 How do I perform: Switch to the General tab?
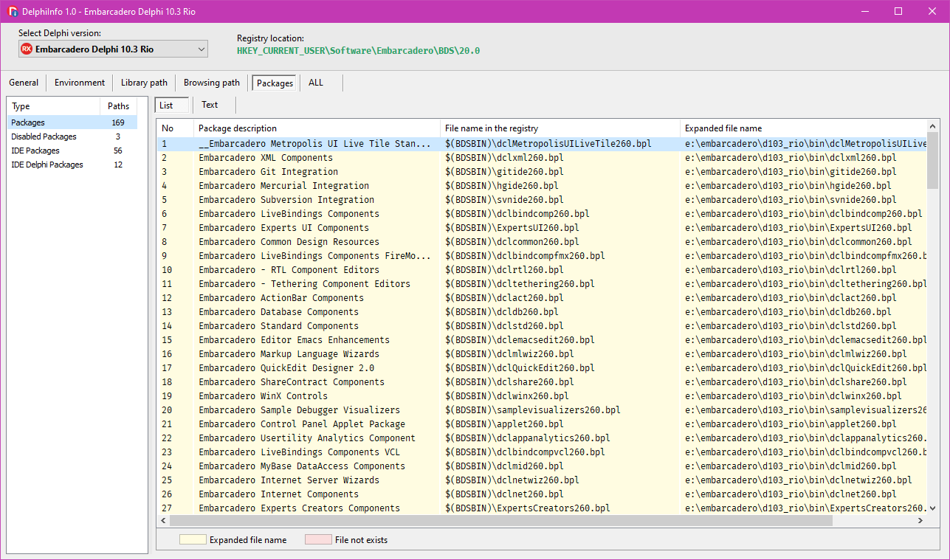click(24, 83)
